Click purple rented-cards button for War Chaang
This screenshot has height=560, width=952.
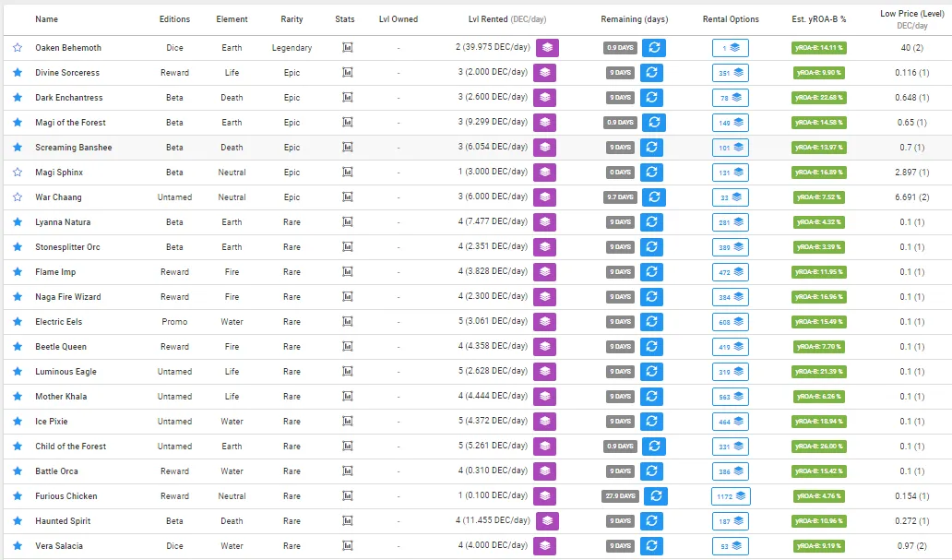tap(544, 197)
